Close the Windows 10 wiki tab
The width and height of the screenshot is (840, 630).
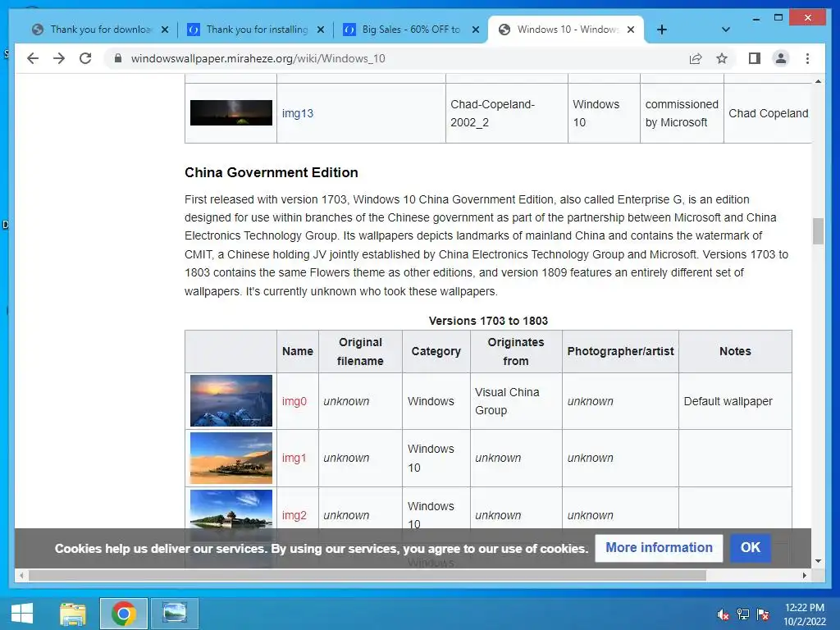pyautogui.click(x=631, y=30)
